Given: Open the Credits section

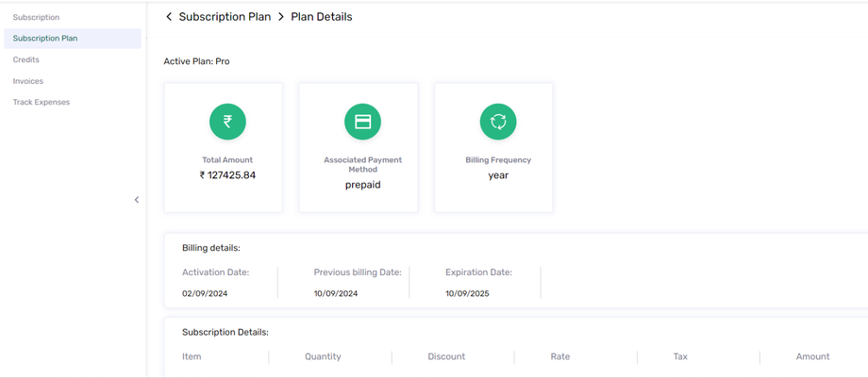Looking at the screenshot, I should pyautogui.click(x=26, y=59).
